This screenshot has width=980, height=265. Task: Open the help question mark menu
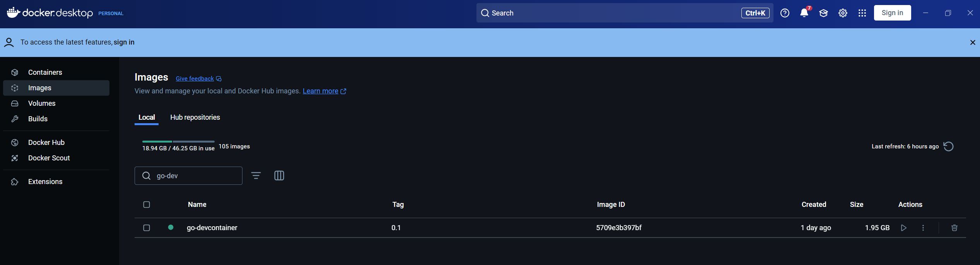[785, 13]
